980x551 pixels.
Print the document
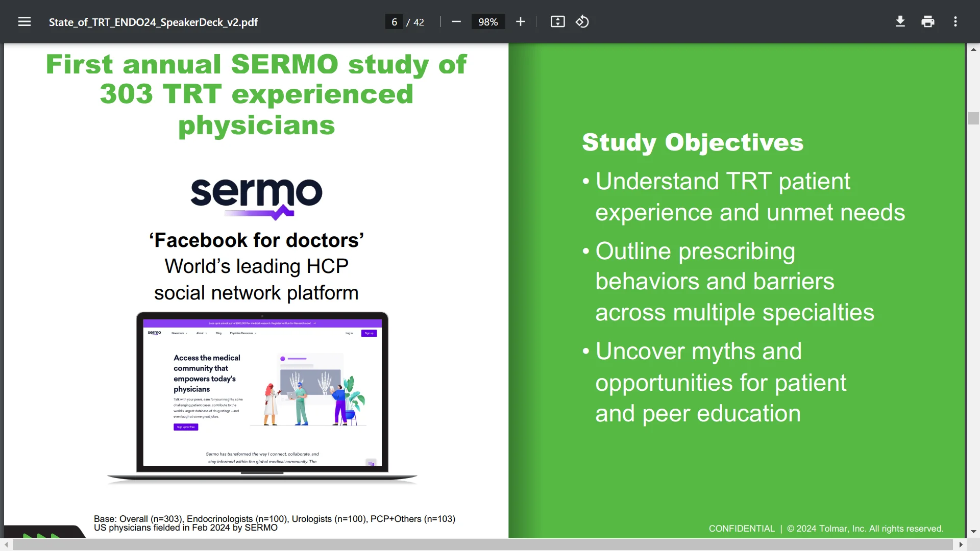[x=928, y=22]
